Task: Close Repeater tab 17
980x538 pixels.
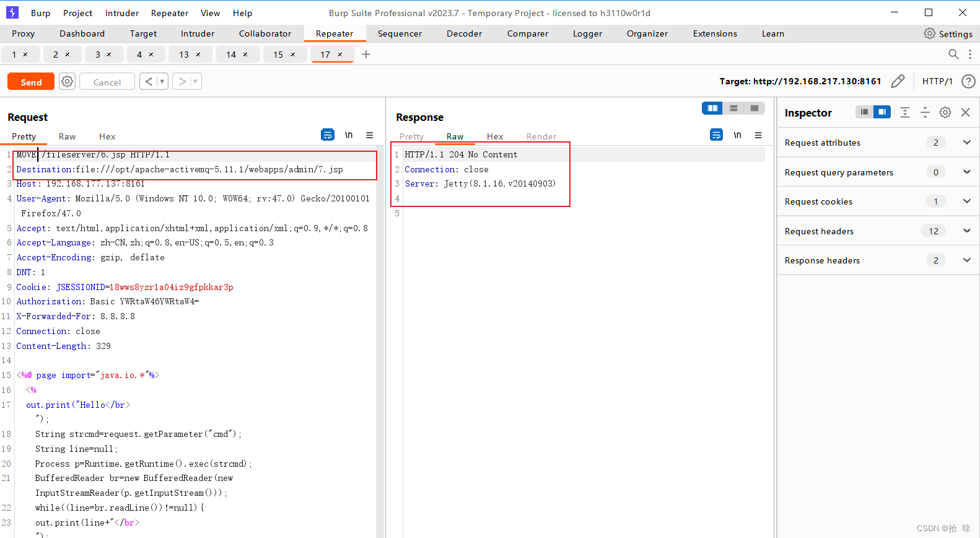Action: (340, 55)
